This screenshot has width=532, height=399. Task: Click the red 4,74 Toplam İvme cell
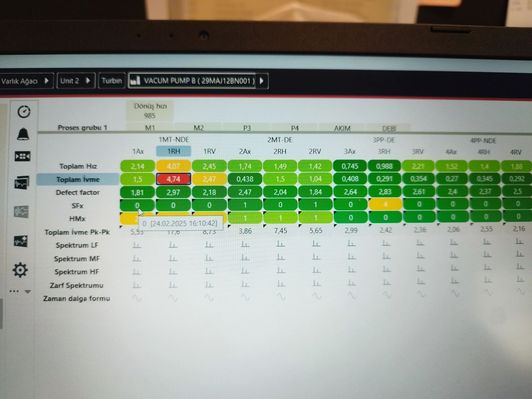click(173, 179)
